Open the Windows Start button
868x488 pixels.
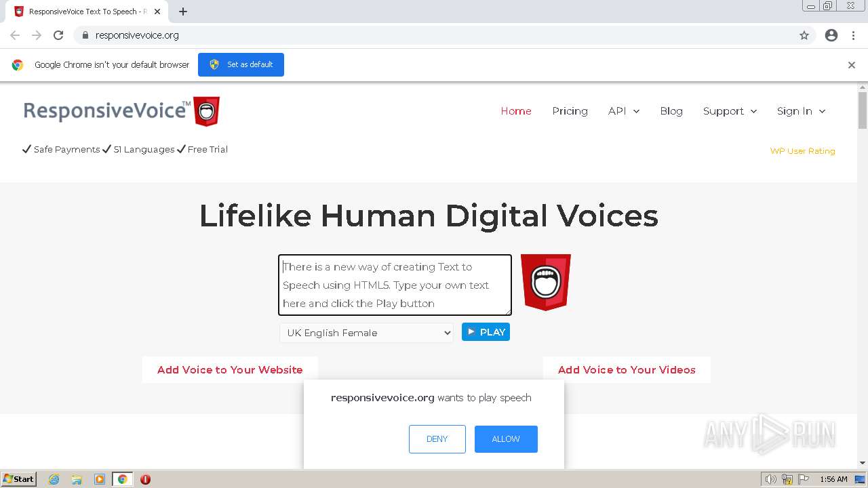pyautogui.click(x=19, y=479)
